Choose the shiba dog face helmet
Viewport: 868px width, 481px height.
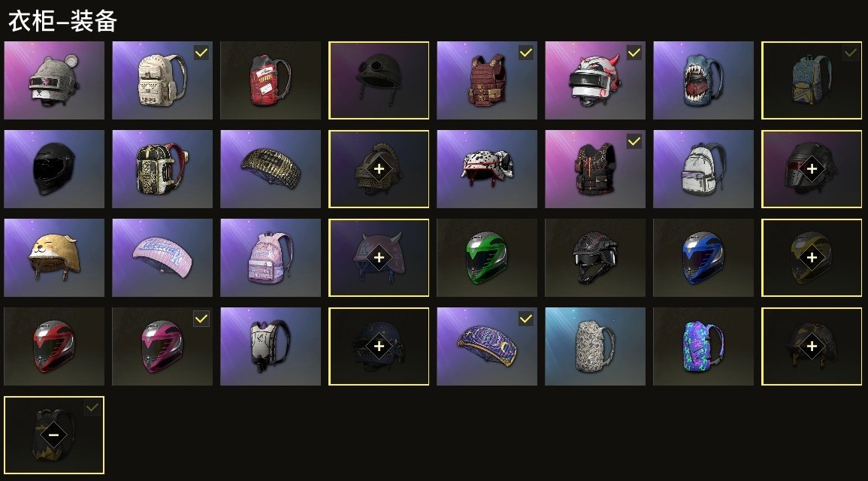coord(53,258)
